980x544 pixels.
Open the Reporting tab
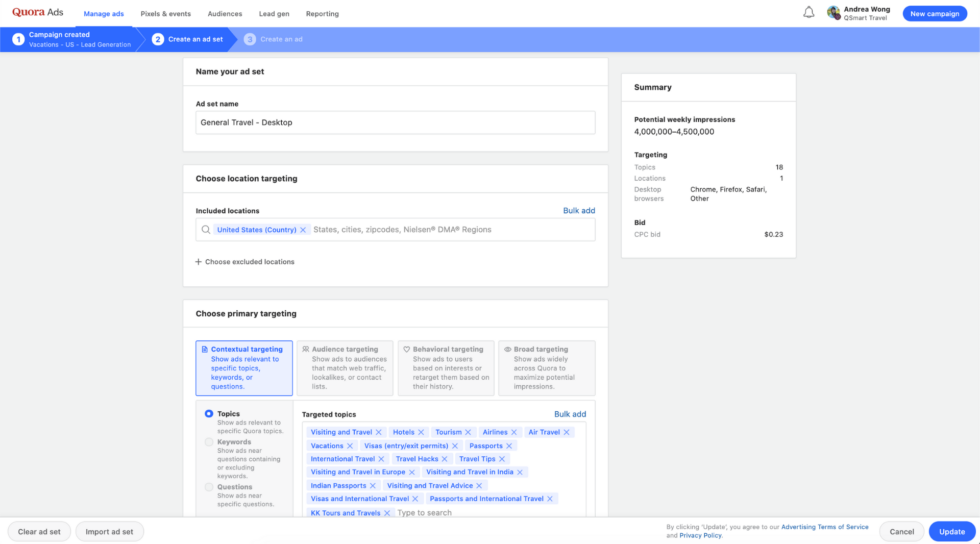click(322, 14)
